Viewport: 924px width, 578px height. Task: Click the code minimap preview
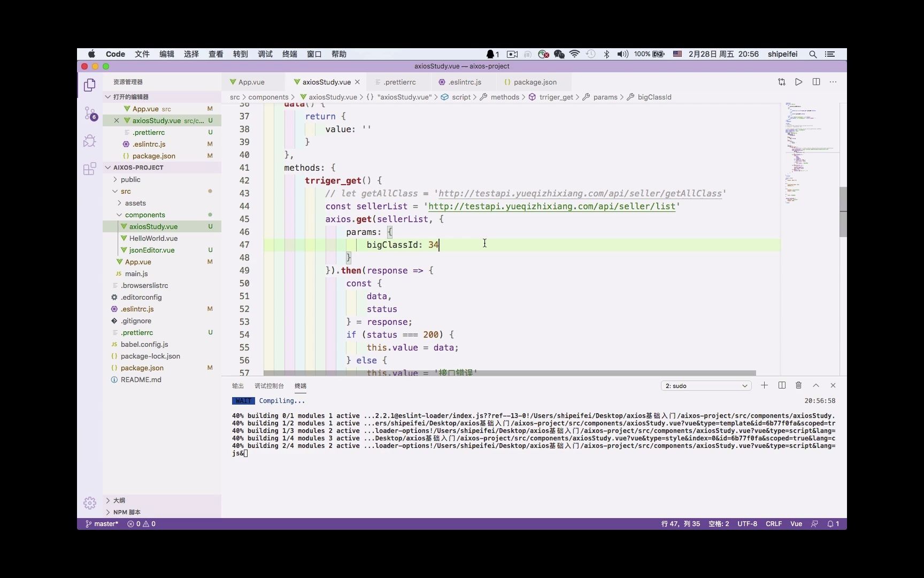click(810, 153)
